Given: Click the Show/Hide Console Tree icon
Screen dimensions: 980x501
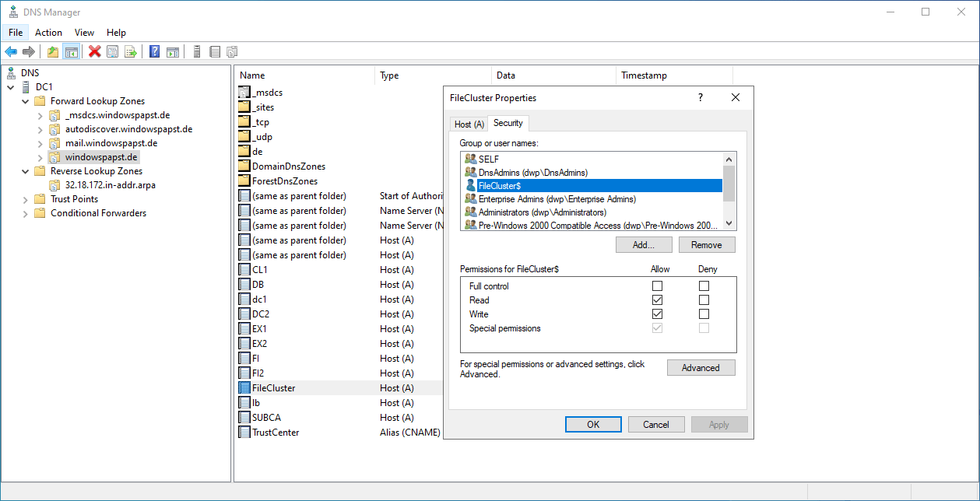Looking at the screenshot, I should point(71,52).
